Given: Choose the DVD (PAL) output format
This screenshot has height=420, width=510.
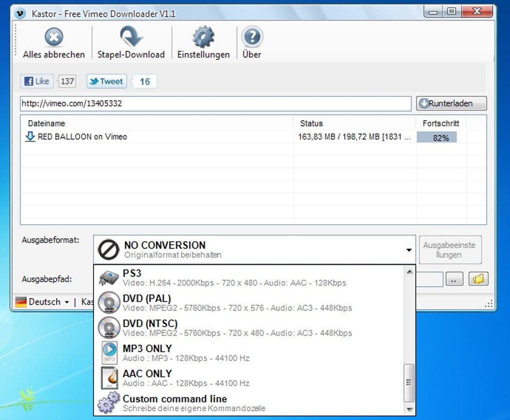Looking at the screenshot, I should [249, 303].
